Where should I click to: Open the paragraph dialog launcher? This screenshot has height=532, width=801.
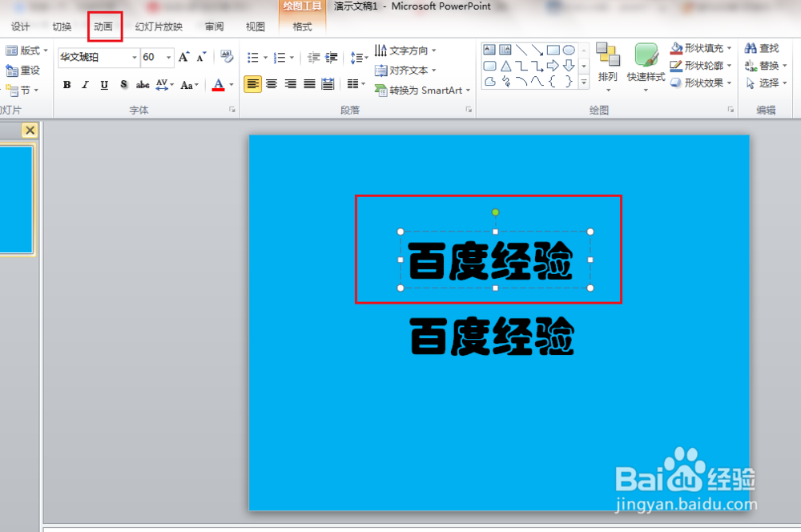coord(469,109)
